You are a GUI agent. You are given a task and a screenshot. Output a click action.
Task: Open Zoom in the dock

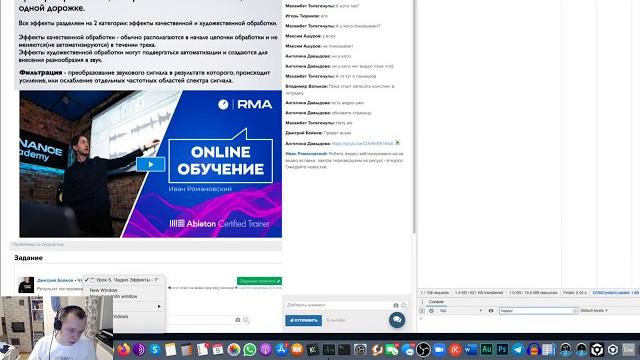439,349
